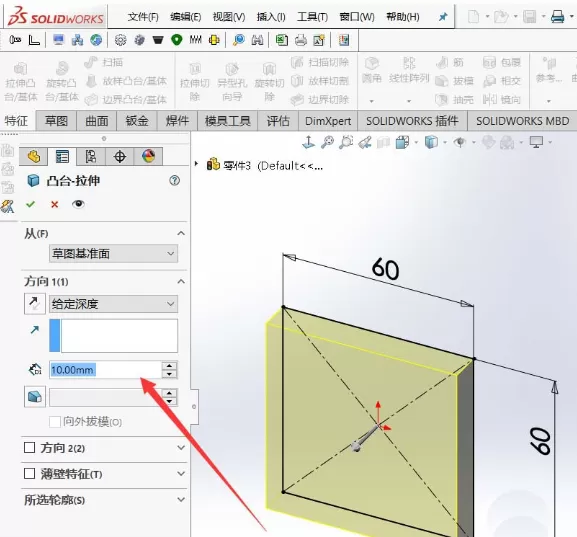Confirm the boss-extrude with the green checkmark
Screen dimensions: 577x537
click(31, 204)
